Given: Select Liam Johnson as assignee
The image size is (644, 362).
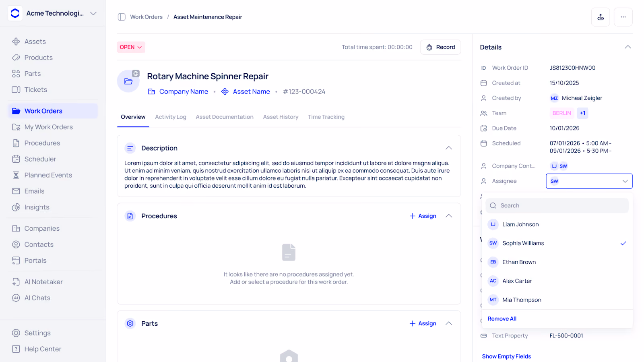Looking at the screenshot, I should click(557, 224).
